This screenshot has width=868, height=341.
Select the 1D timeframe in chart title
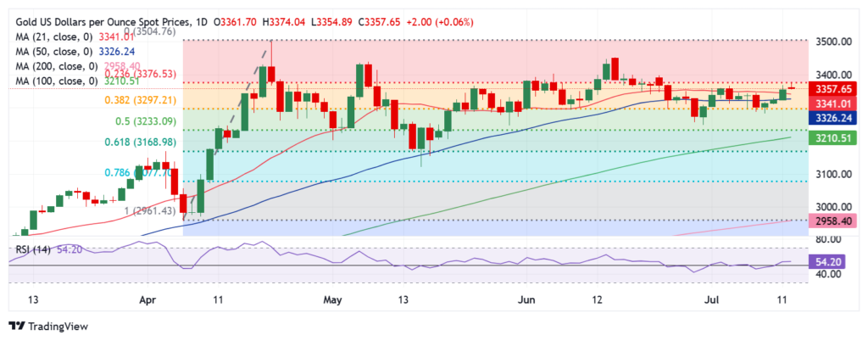click(201, 21)
